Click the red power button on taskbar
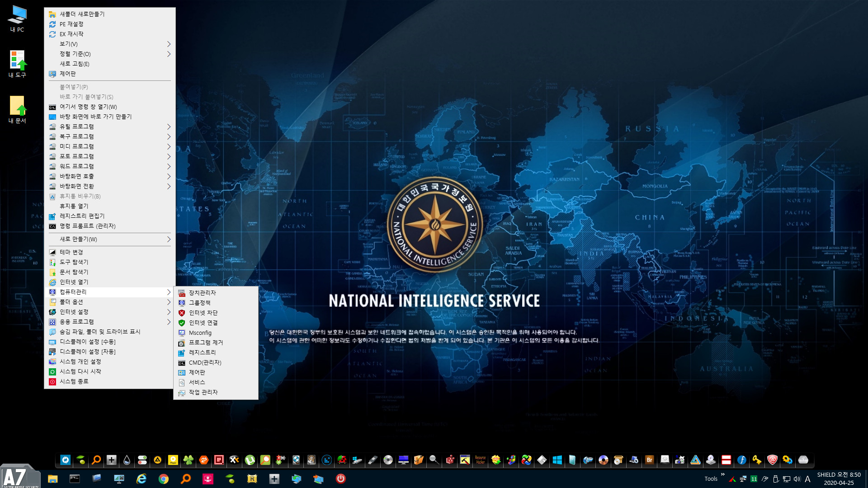 (x=341, y=479)
